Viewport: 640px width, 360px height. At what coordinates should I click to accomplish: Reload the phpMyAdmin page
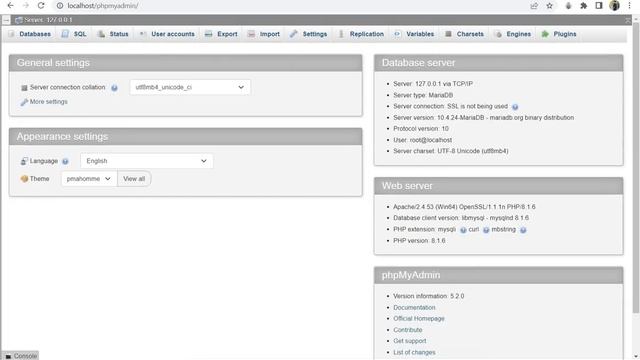point(41,5)
